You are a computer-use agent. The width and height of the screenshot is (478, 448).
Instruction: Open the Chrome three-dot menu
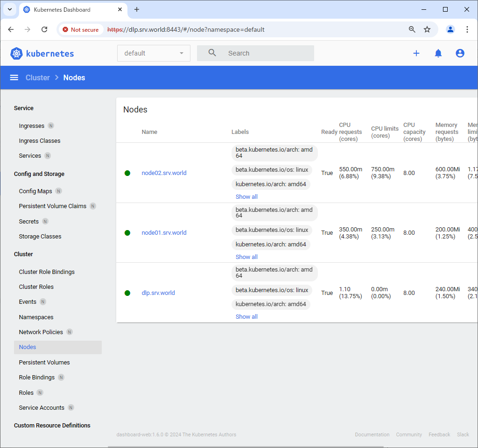pyautogui.click(x=467, y=29)
